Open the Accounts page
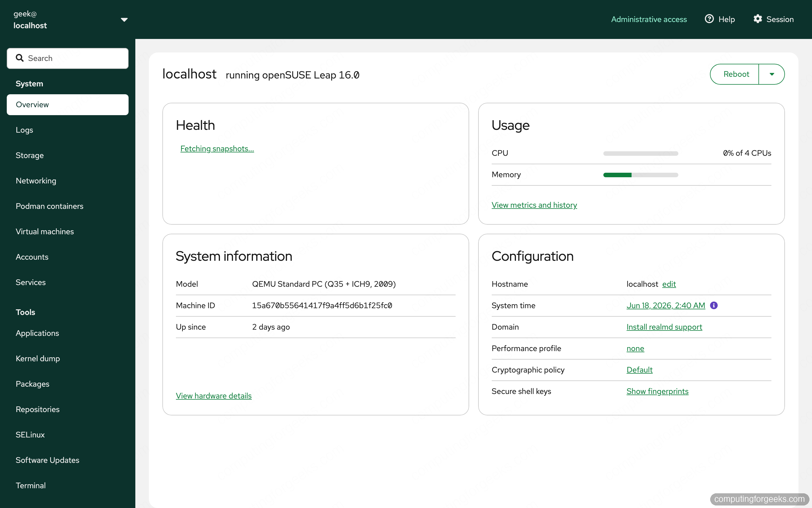The height and width of the screenshot is (508, 812). [x=67, y=257]
